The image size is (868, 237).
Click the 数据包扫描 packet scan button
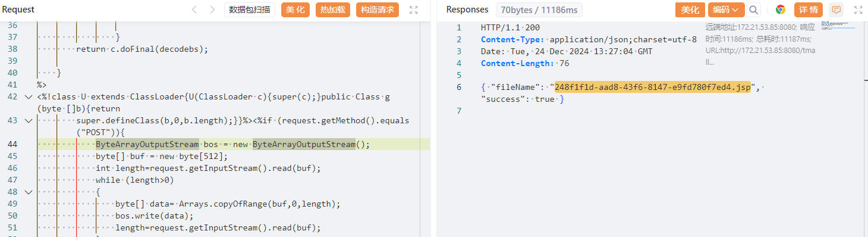(250, 10)
